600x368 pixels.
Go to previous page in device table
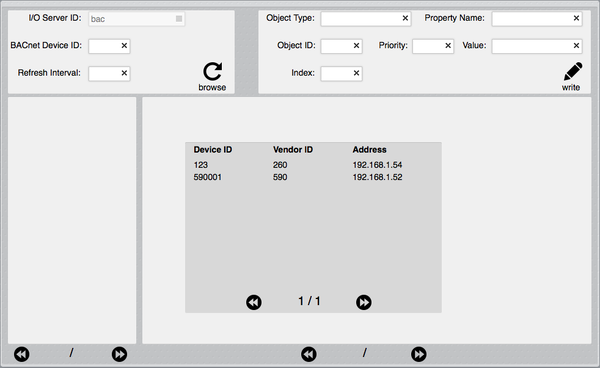click(x=254, y=302)
